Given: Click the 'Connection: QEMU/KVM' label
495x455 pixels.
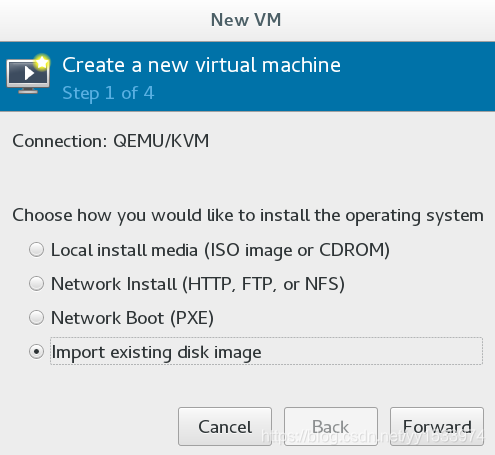Looking at the screenshot, I should pos(111,141).
